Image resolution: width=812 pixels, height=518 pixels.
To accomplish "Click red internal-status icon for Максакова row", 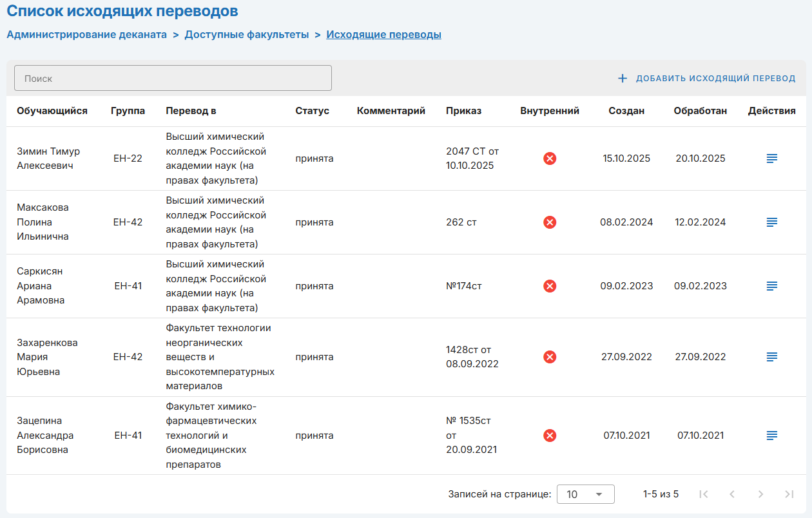I will [x=550, y=222].
